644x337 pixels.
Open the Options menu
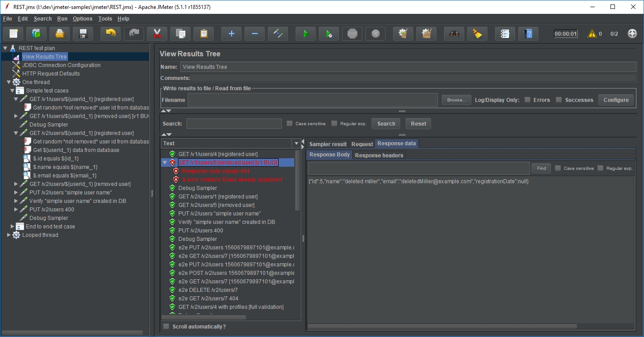click(83, 19)
